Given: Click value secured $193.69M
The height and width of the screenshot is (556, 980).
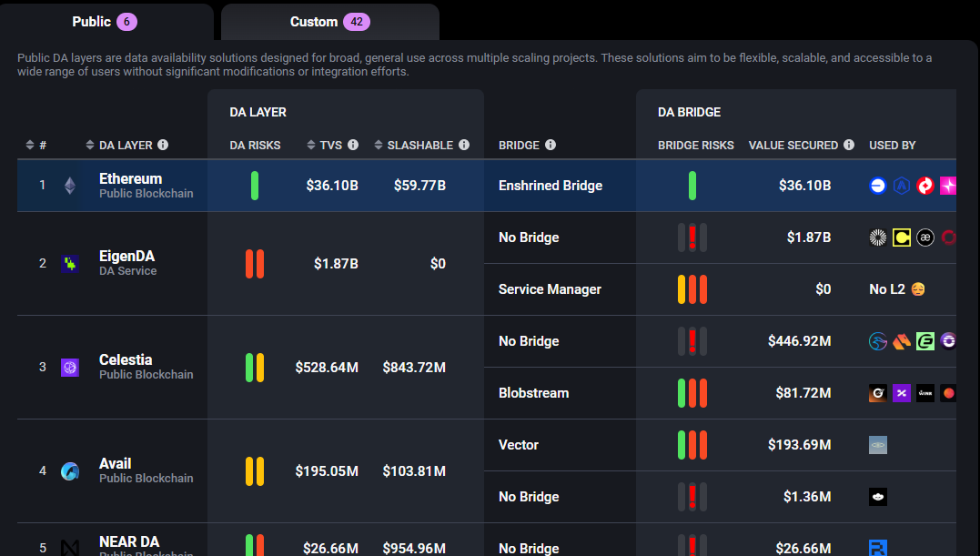Looking at the screenshot, I should pos(799,445).
